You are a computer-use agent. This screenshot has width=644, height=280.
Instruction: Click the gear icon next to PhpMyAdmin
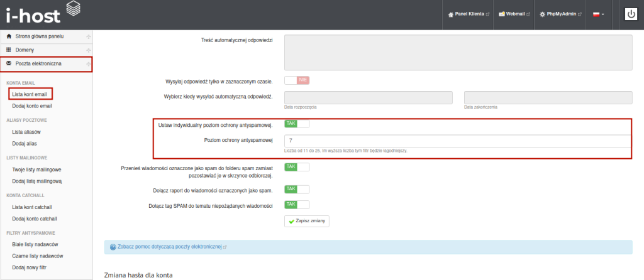coord(542,14)
